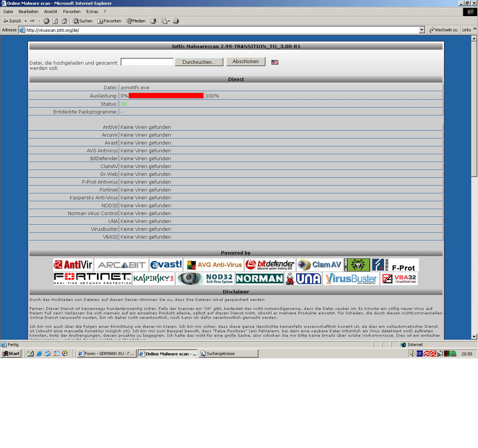Click the ClamAV logo
The image size is (478, 448).
[x=320, y=265]
